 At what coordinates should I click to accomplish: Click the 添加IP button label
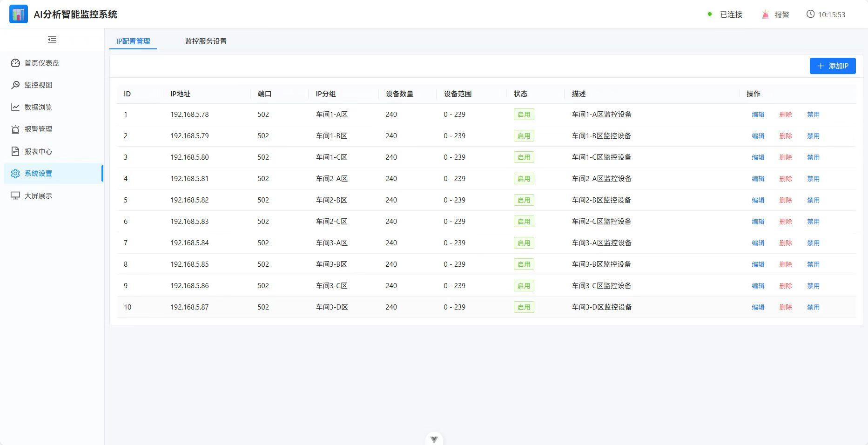pos(839,66)
